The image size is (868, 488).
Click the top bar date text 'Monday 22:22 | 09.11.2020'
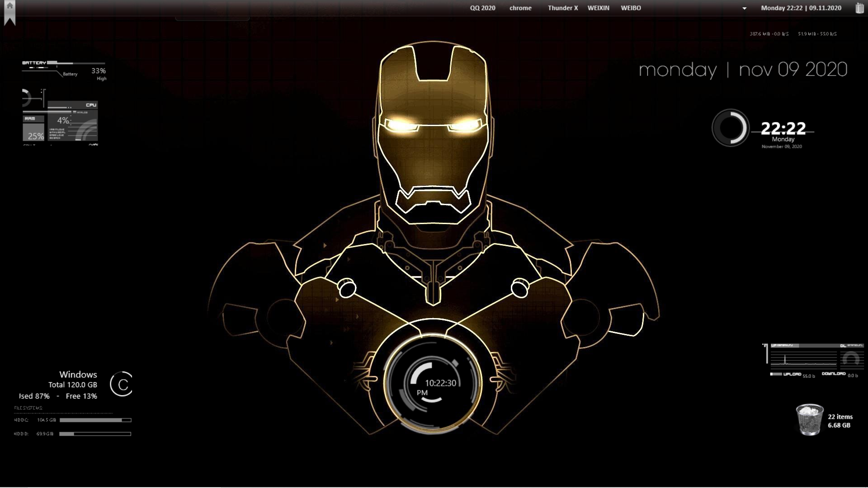pos(801,8)
